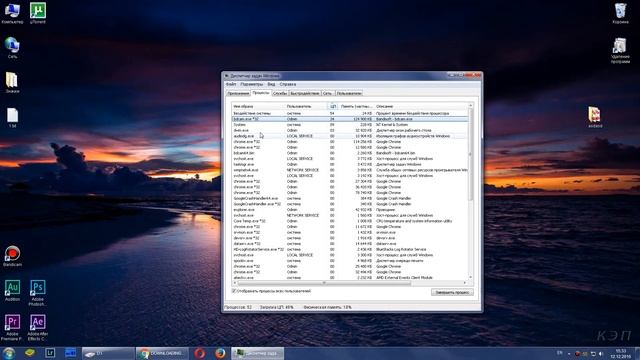Viewport: 640px width, 360px height.
Task: Launch Bandicam from the desktop
Action: 12,256
